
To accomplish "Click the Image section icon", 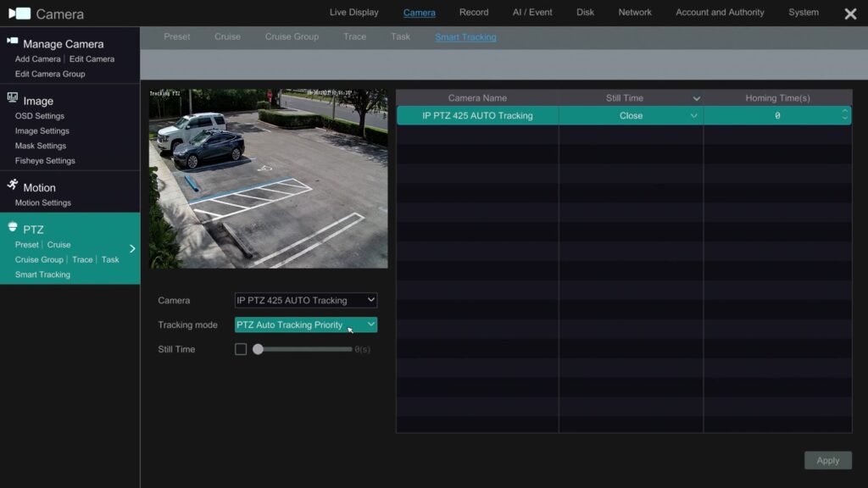I will tap(12, 98).
